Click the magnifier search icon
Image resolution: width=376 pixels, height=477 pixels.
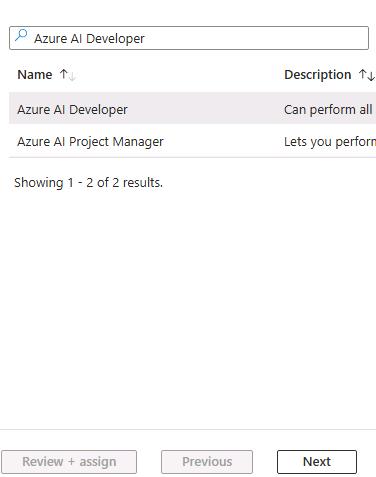(21, 35)
